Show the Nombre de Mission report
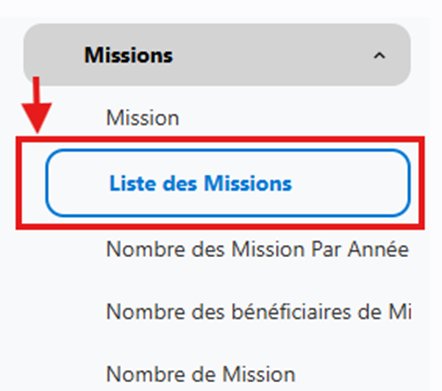This screenshot has width=442, height=391. (201, 374)
